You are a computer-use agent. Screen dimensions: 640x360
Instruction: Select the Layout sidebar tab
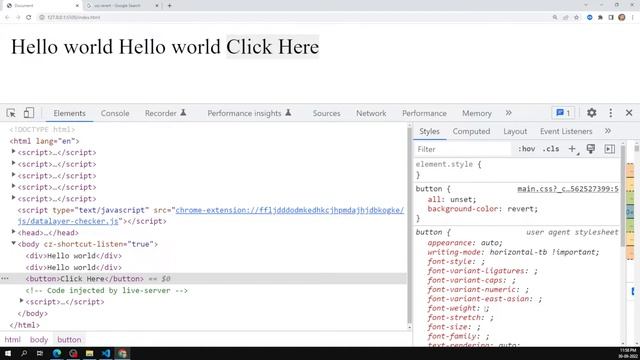click(515, 131)
